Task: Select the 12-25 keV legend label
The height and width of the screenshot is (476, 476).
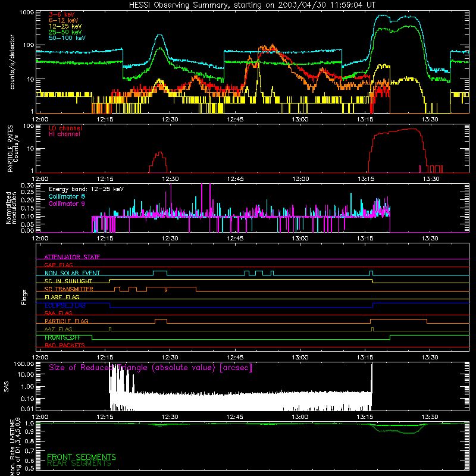Action: click(x=65, y=26)
